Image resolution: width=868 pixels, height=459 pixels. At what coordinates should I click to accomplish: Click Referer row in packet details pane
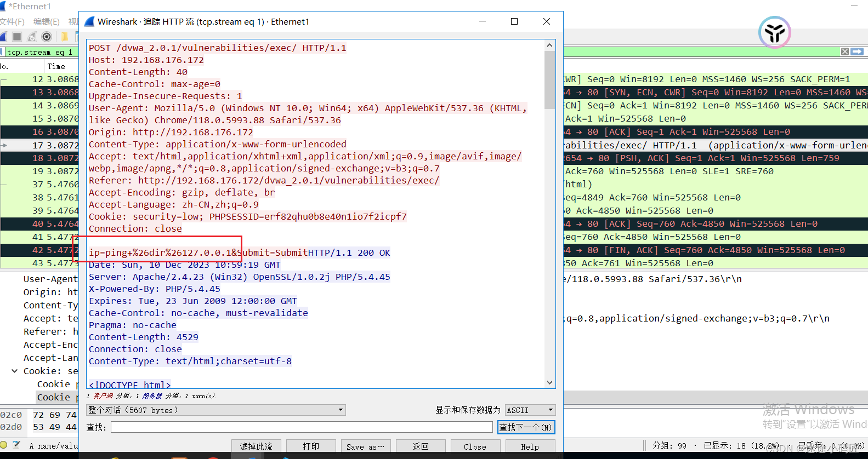[50, 331]
